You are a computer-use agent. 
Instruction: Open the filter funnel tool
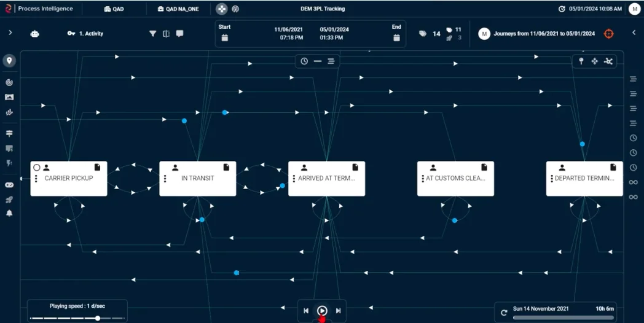(153, 34)
